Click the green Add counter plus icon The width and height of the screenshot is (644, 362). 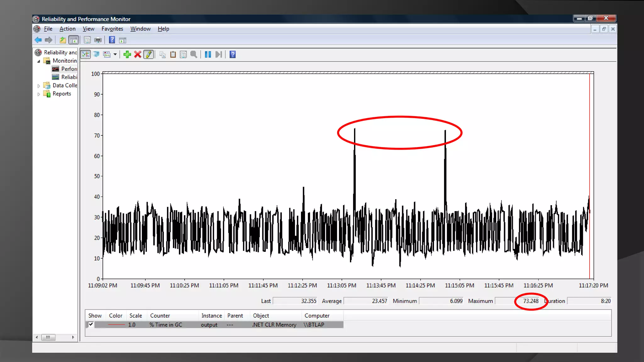tap(127, 54)
